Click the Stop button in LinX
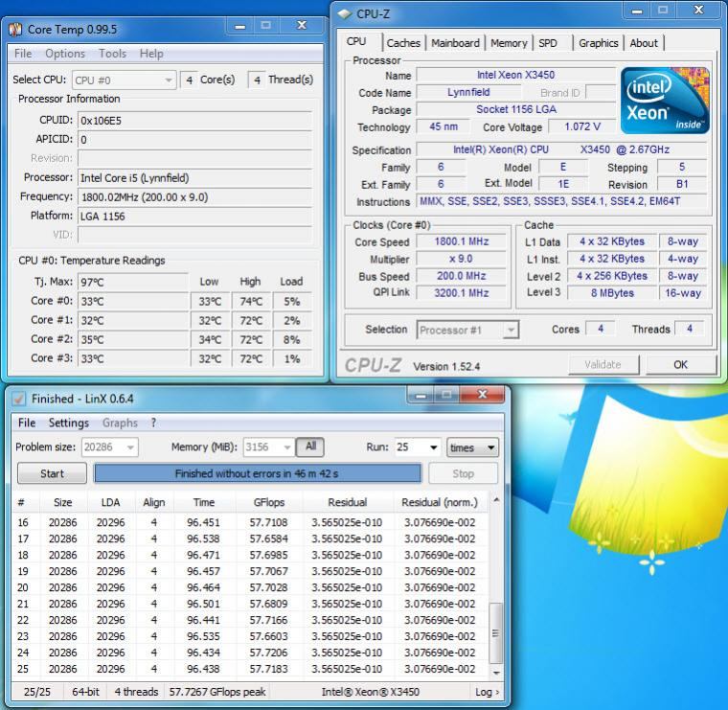The width and height of the screenshot is (728, 710). coord(463,473)
